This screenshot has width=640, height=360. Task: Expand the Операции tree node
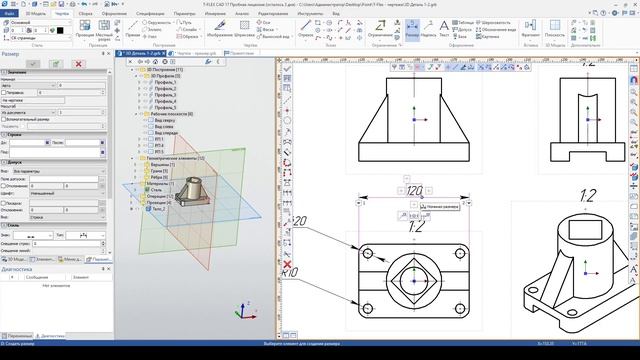[x=131, y=196]
